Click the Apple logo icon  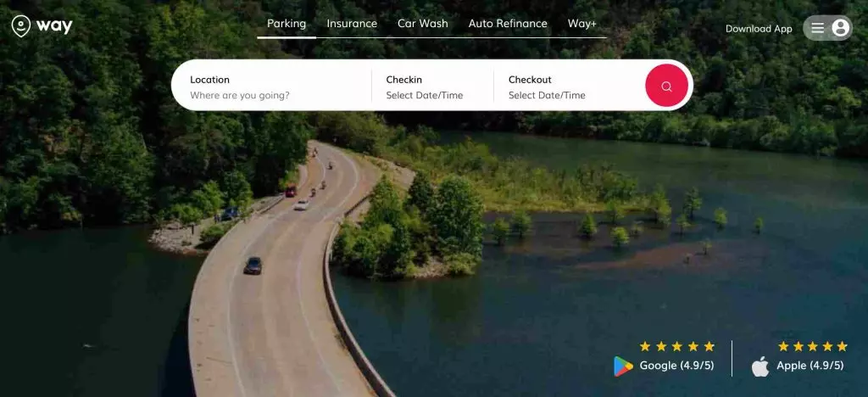[760, 366]
